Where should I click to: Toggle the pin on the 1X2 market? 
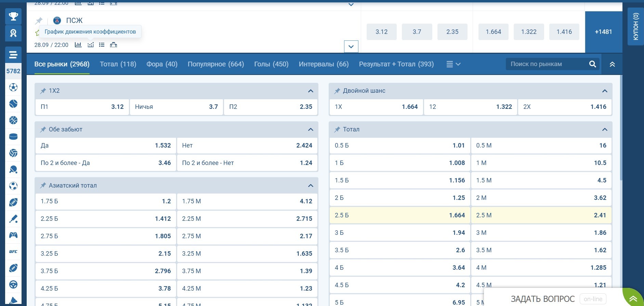[x=43, y=91]
